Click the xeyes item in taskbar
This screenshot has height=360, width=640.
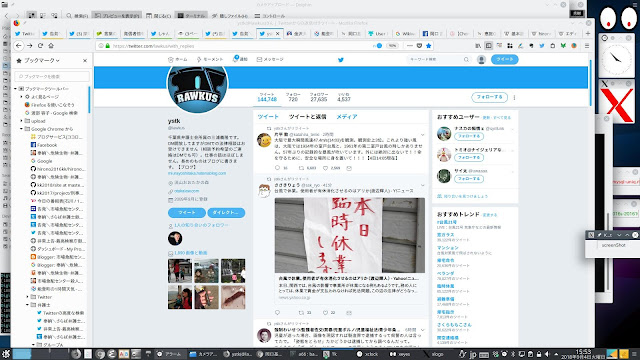(x=400, y=354)
